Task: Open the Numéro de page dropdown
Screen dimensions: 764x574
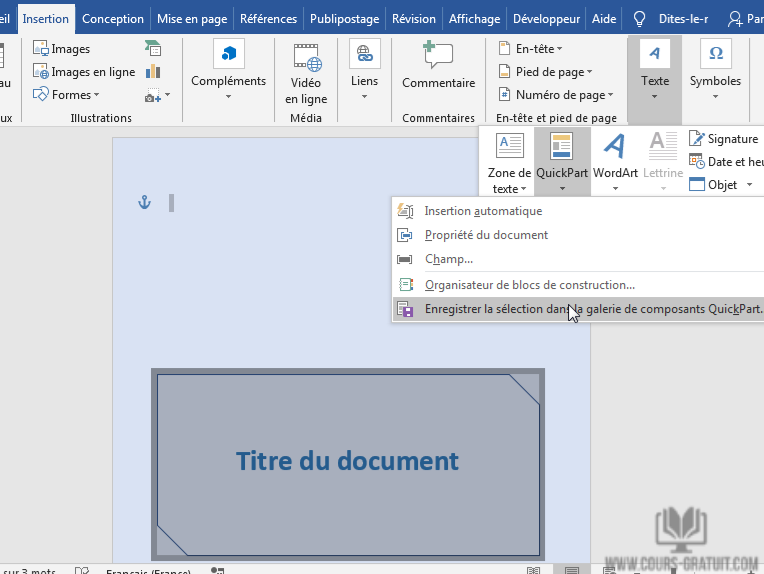Action: coord(556,95)
